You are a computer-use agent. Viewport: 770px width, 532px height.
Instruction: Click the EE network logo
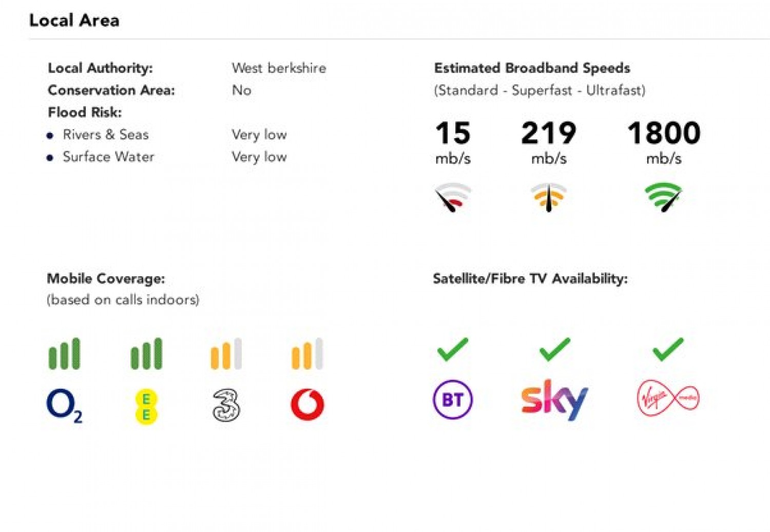click(146, 407)
